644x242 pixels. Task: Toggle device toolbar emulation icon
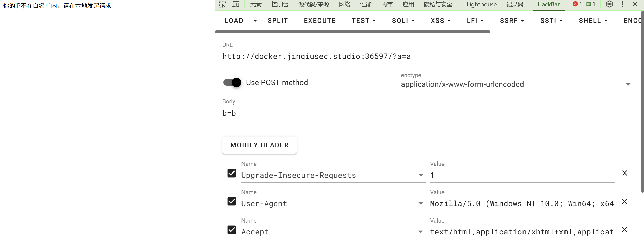pyautogui.click(x=235, y=4)
